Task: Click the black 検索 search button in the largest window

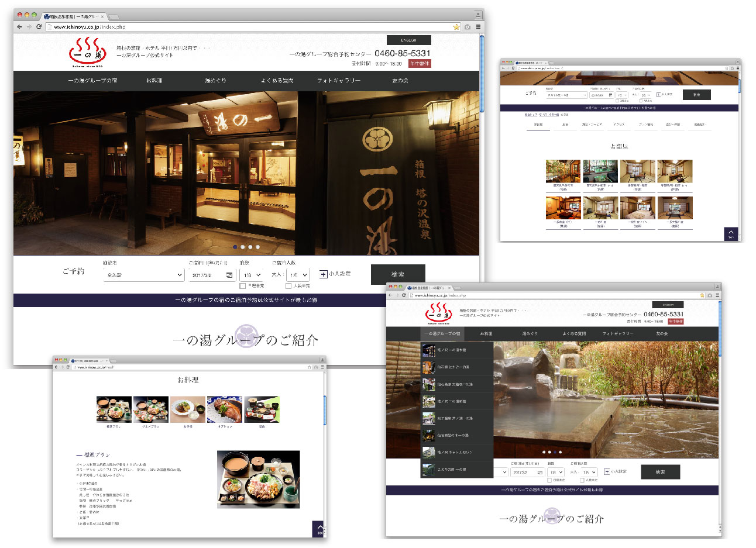Action: [x=398, y=274]
